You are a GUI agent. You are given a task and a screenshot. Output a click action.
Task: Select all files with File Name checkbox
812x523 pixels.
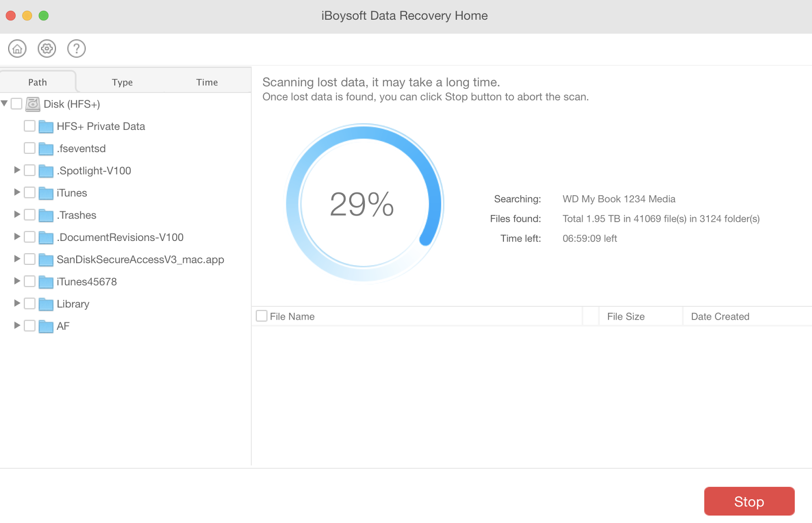pos(261,316)
